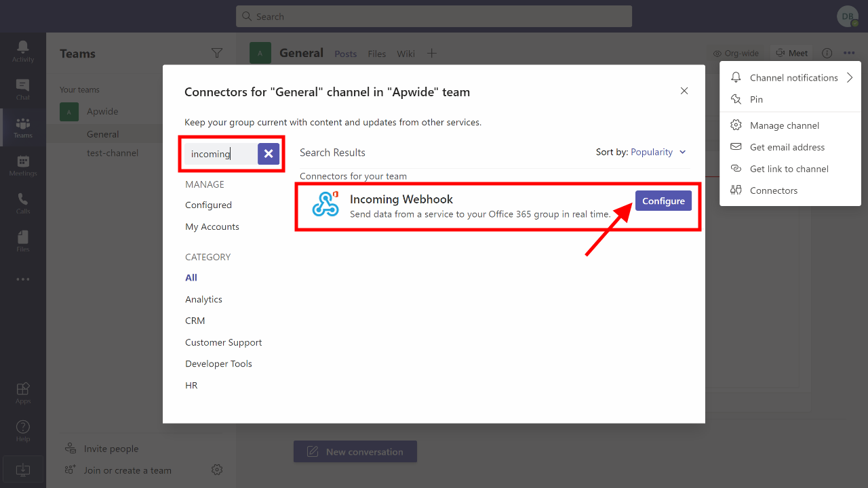
Task: Select the Developer Tools category
Action: tap(218, 364)
